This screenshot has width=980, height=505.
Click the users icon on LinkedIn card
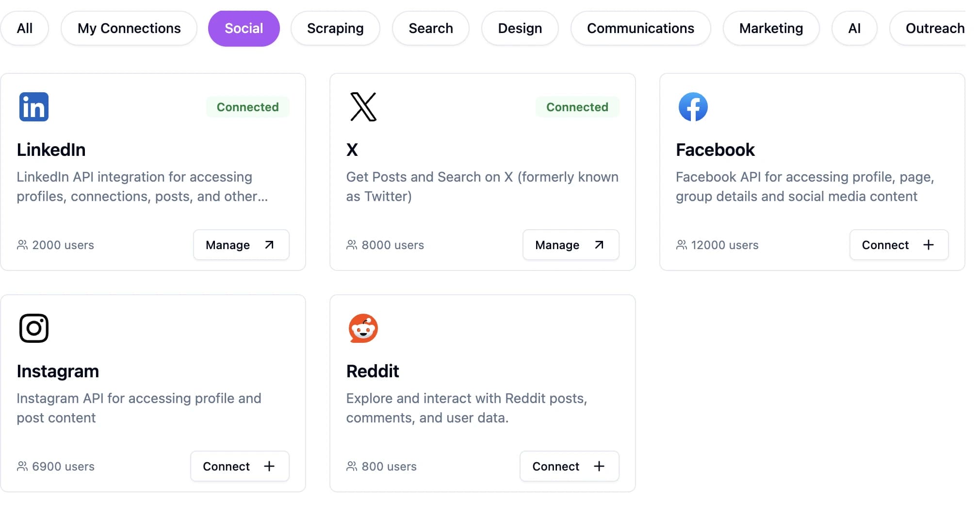tap(22, 245)
